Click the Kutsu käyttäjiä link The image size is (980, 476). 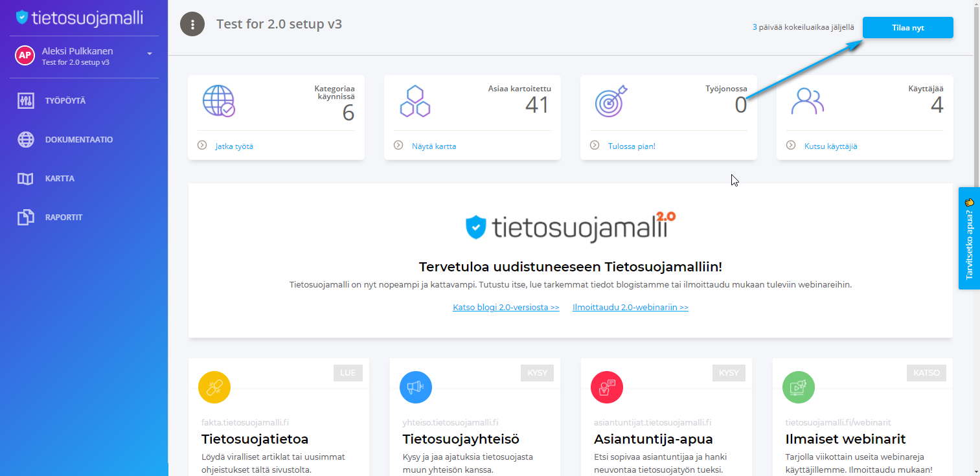(x=830, y=146)
